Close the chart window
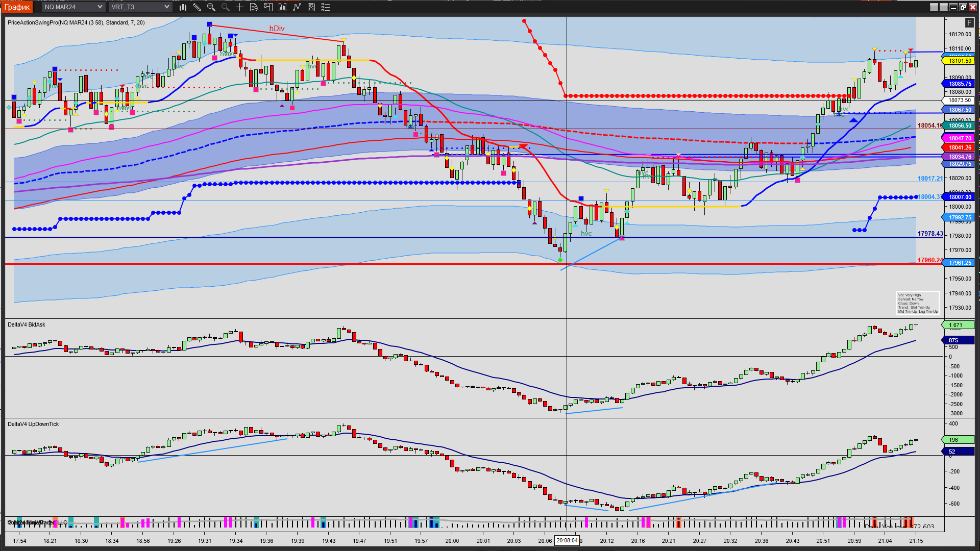Screen dimensions: 980x551 pos(973,7)
